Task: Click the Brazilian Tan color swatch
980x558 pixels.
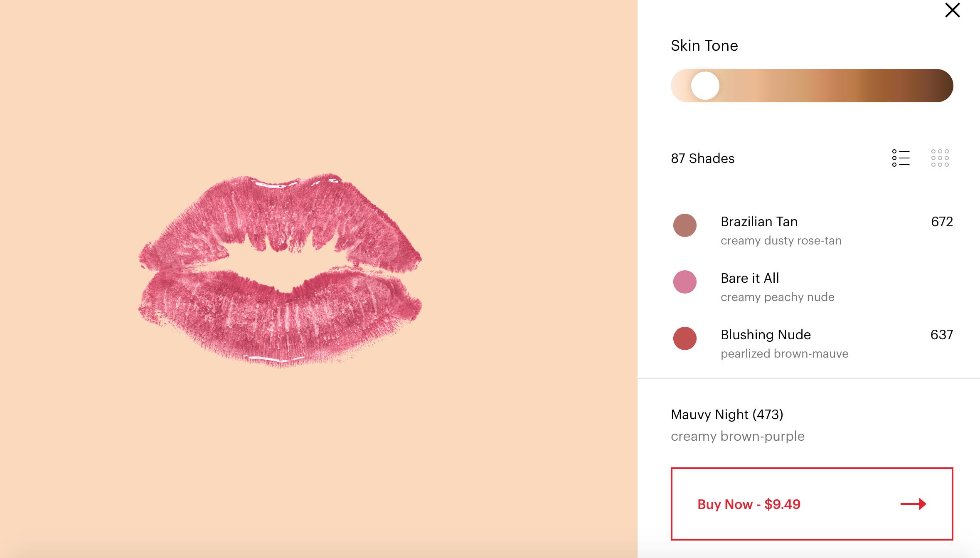Action: 685,225
